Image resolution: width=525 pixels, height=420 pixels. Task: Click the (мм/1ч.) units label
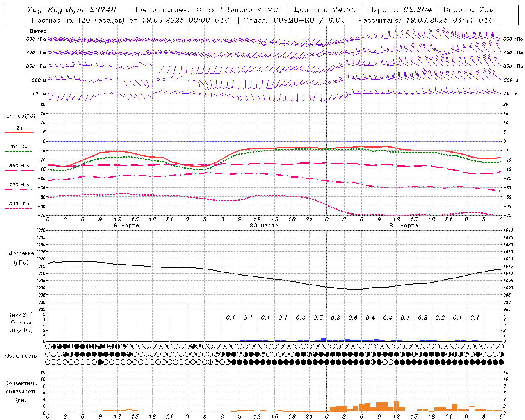point(21,330)
